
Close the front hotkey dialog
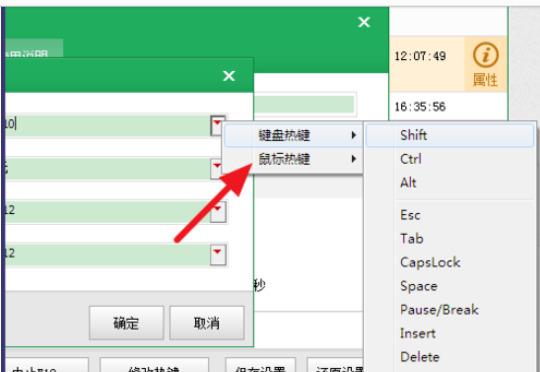point(229,76)
